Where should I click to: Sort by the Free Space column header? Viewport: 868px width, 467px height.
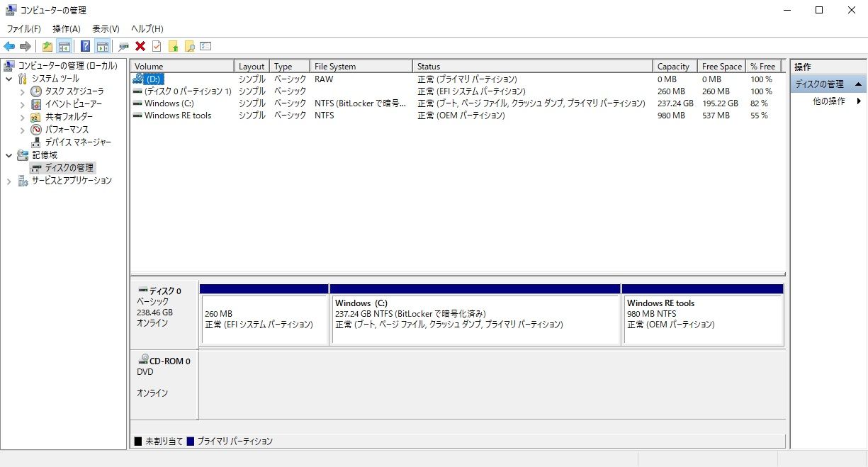click(721, 66)
